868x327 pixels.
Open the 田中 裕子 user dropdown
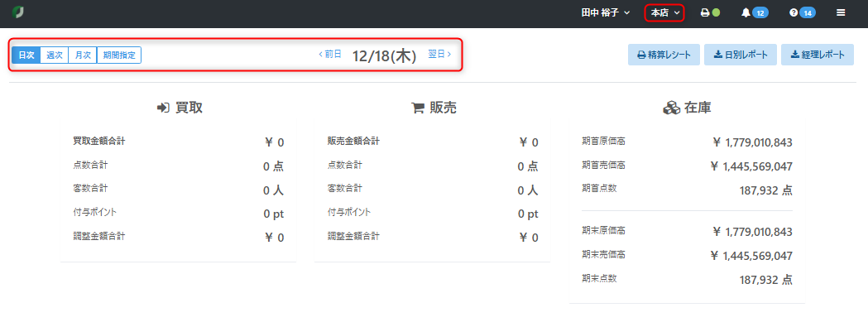(x=605, y=12)
